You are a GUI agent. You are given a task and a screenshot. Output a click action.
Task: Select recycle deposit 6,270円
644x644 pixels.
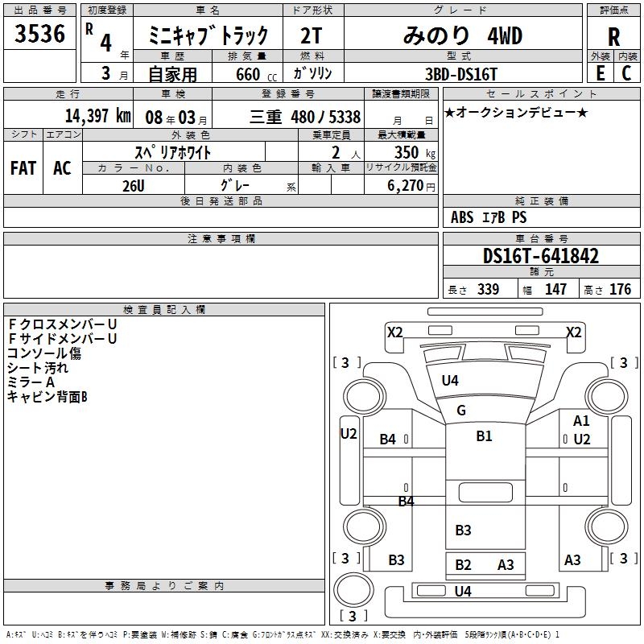(x=411, y=186)
